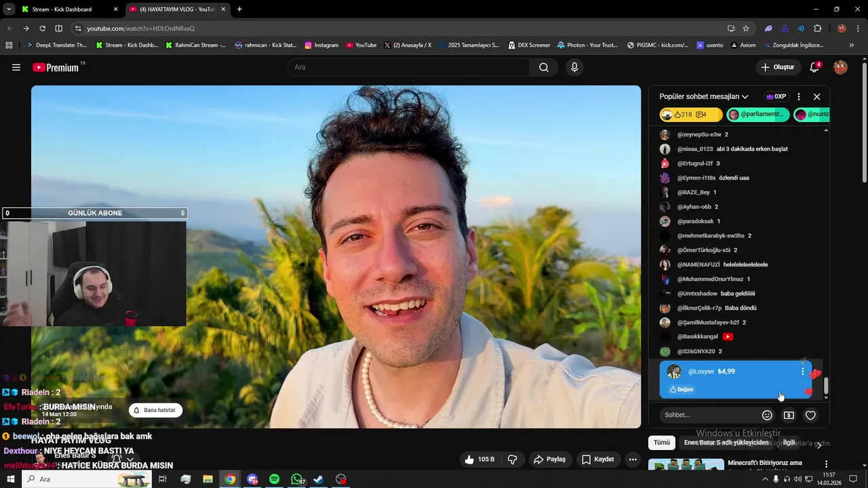Toggle Chrome side panel button

pos(58,28)
